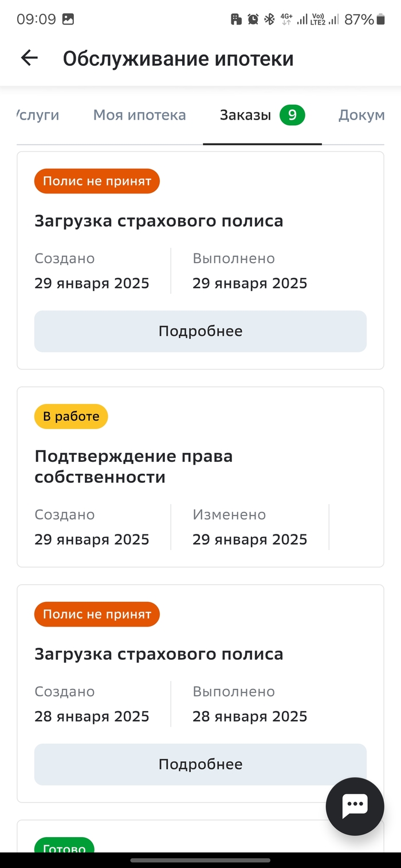This screenshot has width=401, height=868.
Task: Open the Подтверждение права собственности order
Action: coord(133,466)
